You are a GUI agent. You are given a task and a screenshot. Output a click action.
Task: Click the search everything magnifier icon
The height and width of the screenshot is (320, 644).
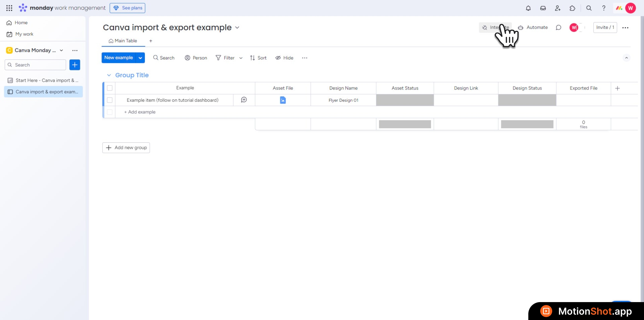click(x=589, y=8)
